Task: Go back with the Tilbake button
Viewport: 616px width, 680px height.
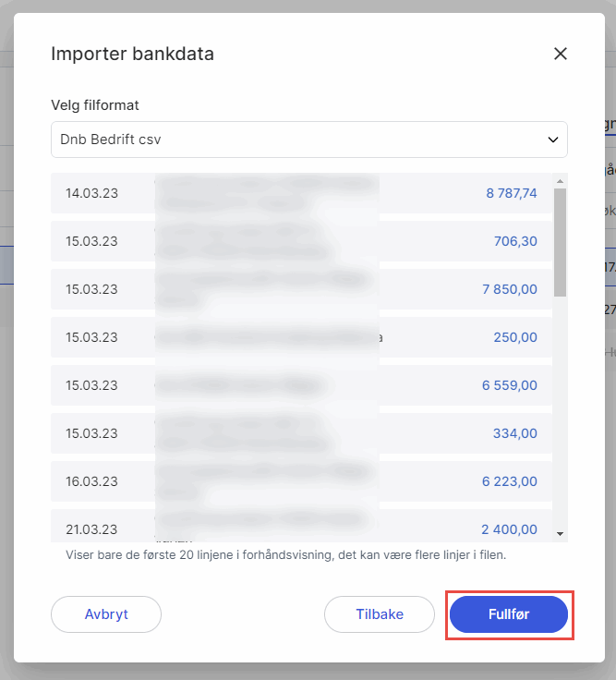Action: [380, 614]
